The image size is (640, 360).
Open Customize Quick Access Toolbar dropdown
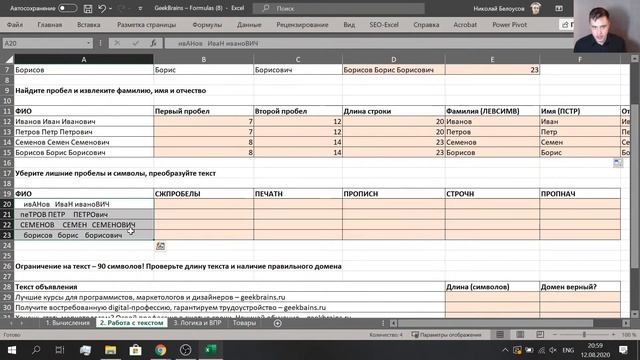click(x=140, y=9)
